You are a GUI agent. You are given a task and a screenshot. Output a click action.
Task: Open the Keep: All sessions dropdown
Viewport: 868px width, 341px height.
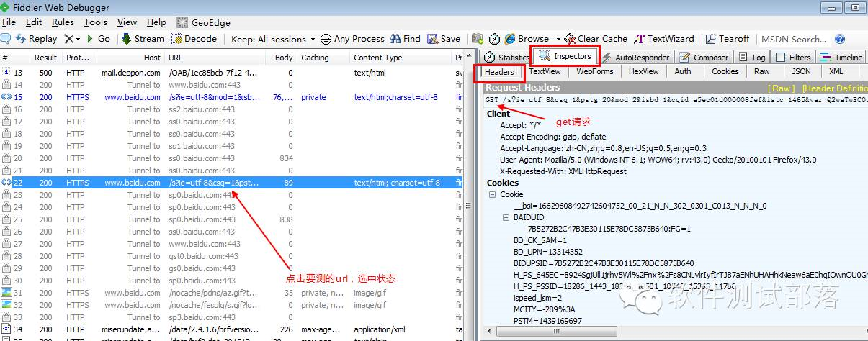pyautogui.click(x=273, y=39)
